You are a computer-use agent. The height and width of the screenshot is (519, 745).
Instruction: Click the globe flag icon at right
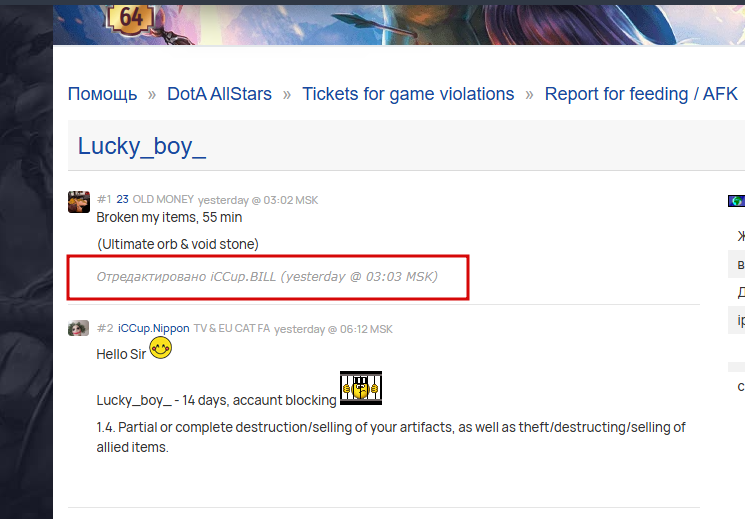click(x=736, y=201)
